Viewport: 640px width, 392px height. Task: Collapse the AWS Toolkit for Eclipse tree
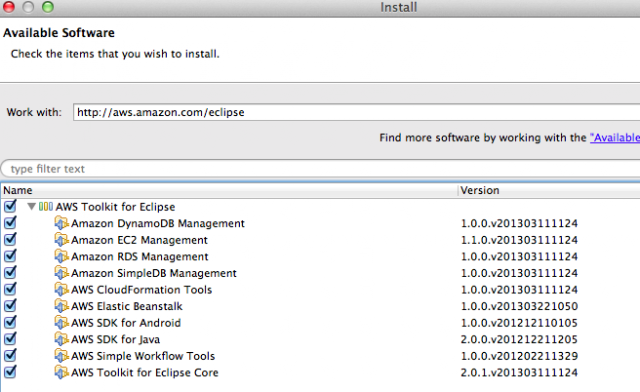[x=31, y=207]
